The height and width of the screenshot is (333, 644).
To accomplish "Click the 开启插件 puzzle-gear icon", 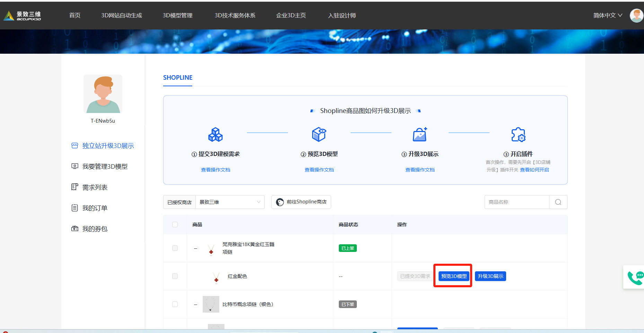I will point(518,134).
